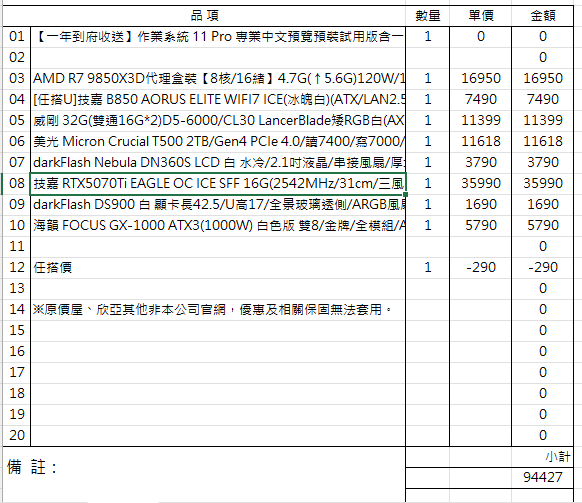
Task: Select the 任搭價 discount cell
Action: [218, 267]
